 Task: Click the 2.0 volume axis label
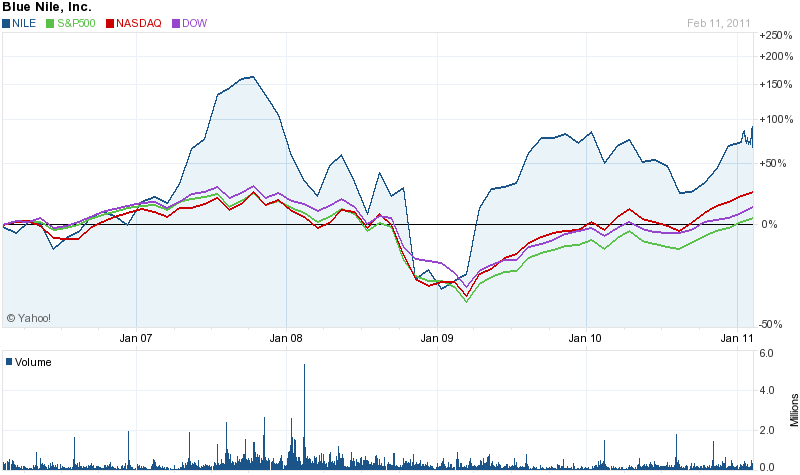pyautogui.click(x=767, y=431)
